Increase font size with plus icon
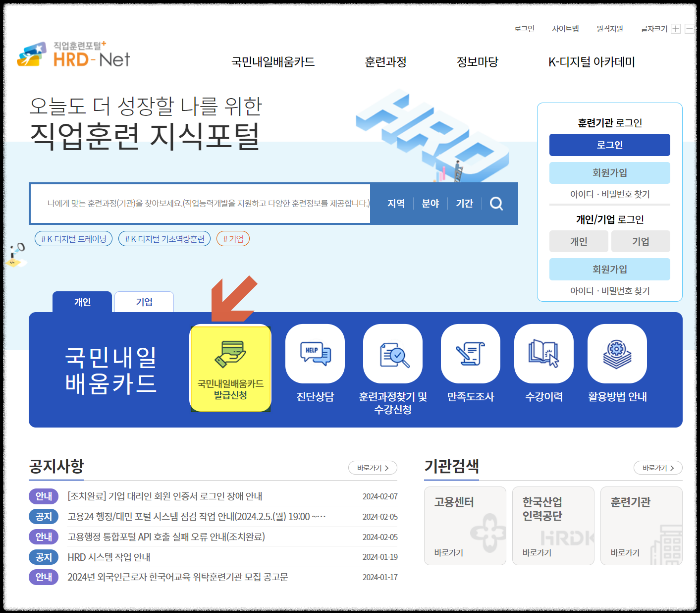This screenshot has width=700, height=613. [x=676, y=29]
